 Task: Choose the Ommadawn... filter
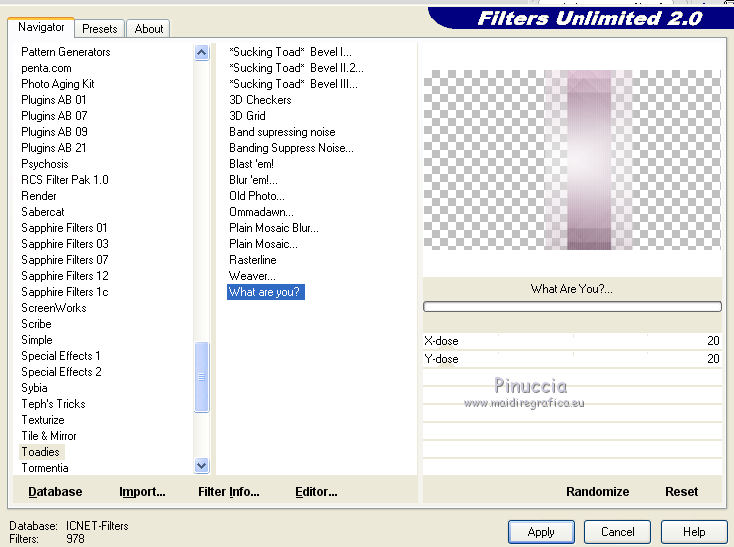click(261, 212)
